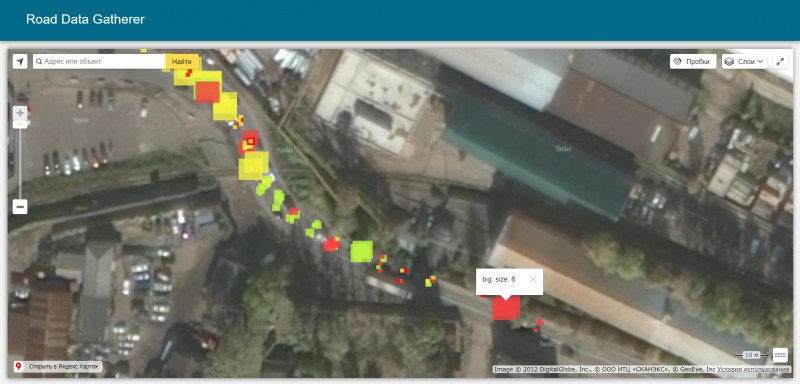This screenshot has width=800, height=384.
Task: Open fullscreen map mode icon
Action: click(780, 62)
